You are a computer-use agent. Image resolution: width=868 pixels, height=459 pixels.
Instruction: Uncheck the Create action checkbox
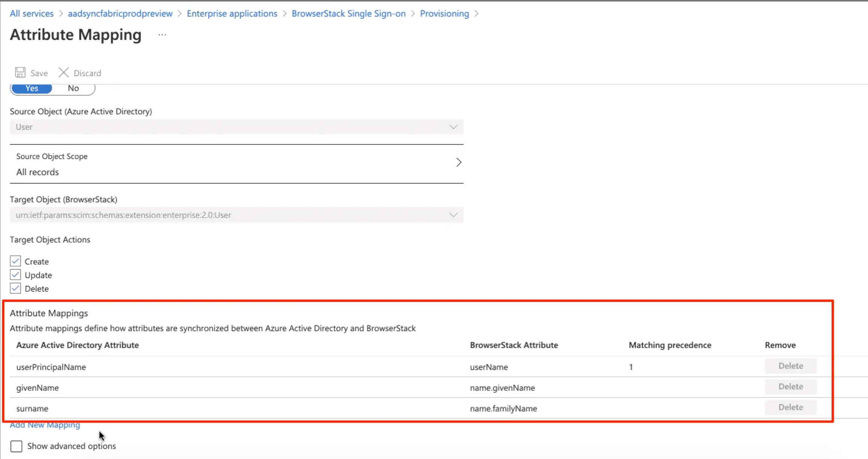click(x=15, y=261)
